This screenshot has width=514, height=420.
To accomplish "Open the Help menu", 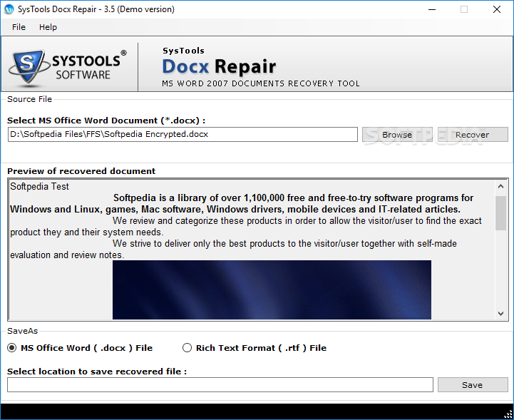I will point(48,27).
